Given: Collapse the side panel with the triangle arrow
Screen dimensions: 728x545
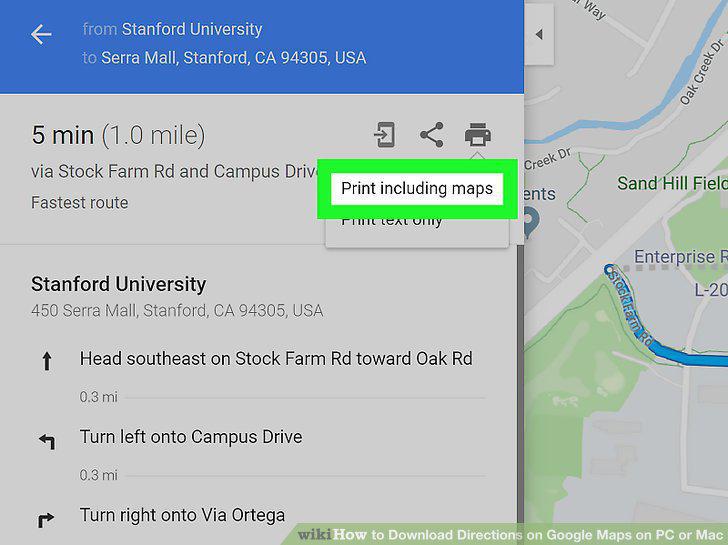Looking at the screenshot, I should pos(539,34).
